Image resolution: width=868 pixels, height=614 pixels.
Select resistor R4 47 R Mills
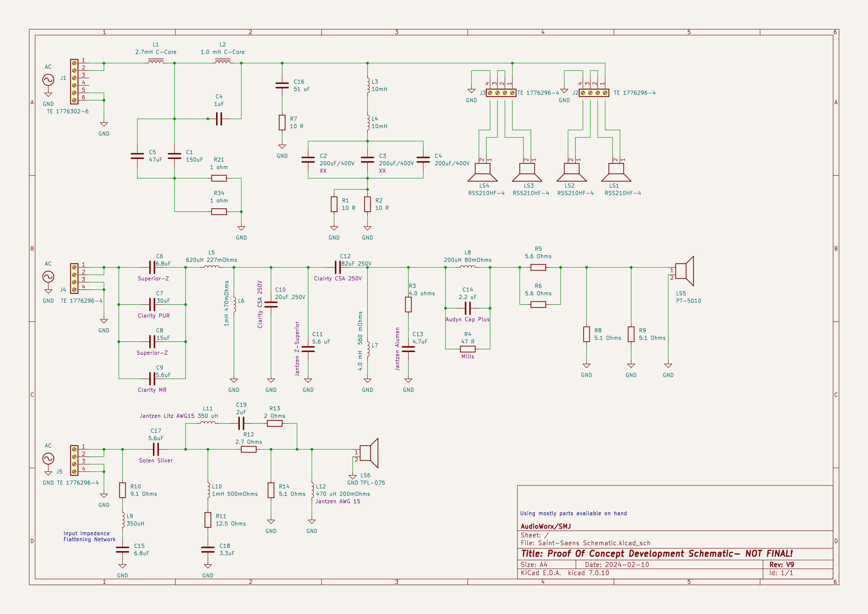coord(468,349)
